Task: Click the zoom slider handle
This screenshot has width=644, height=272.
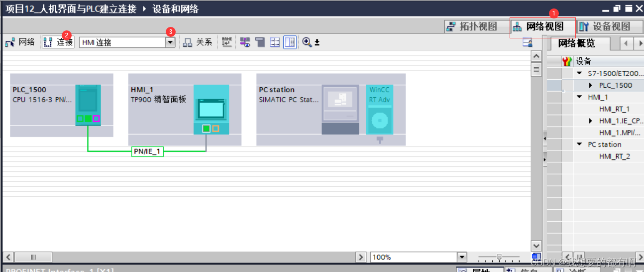Action: point(499,257)
